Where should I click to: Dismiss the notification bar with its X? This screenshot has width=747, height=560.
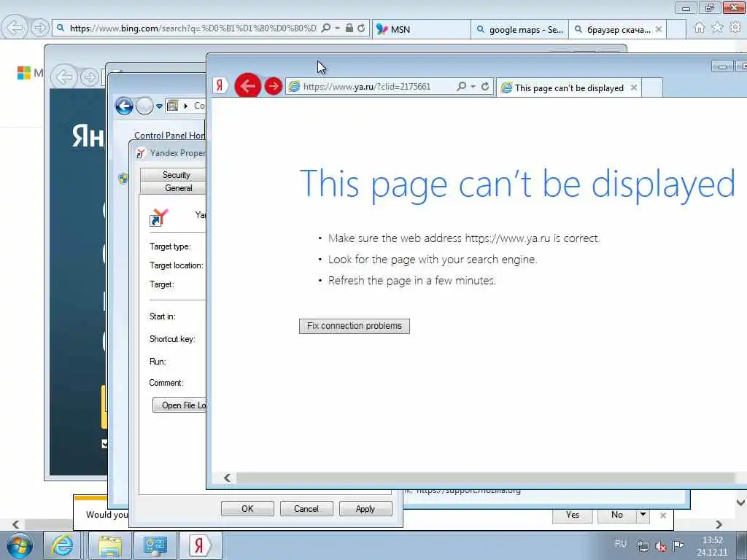(662, 516)
